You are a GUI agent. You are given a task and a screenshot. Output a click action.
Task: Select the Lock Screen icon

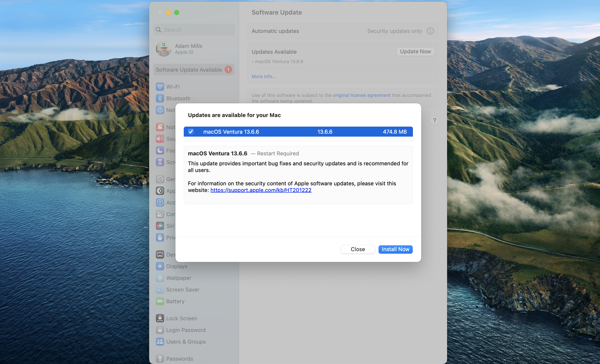click(x=160, y=318)
